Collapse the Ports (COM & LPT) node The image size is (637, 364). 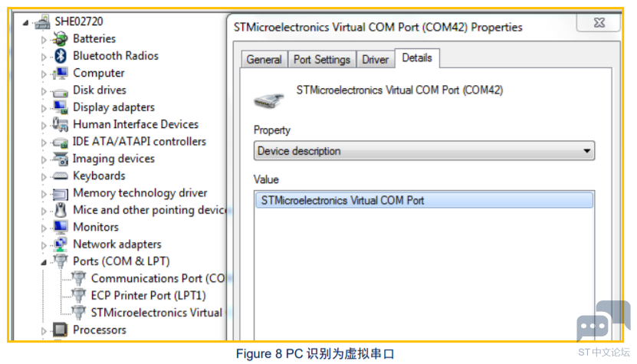click(x=44, y=263)
